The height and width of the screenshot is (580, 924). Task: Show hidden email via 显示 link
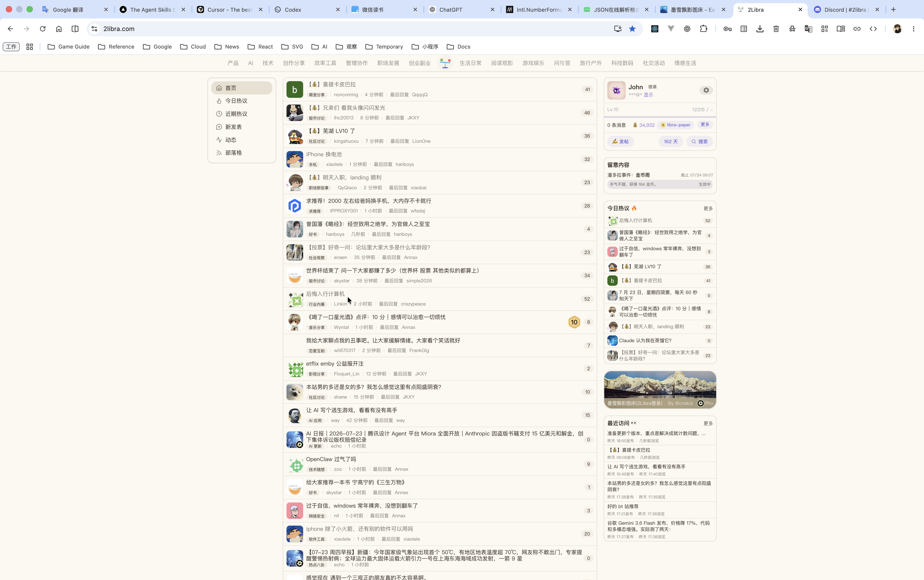point(648,95)
